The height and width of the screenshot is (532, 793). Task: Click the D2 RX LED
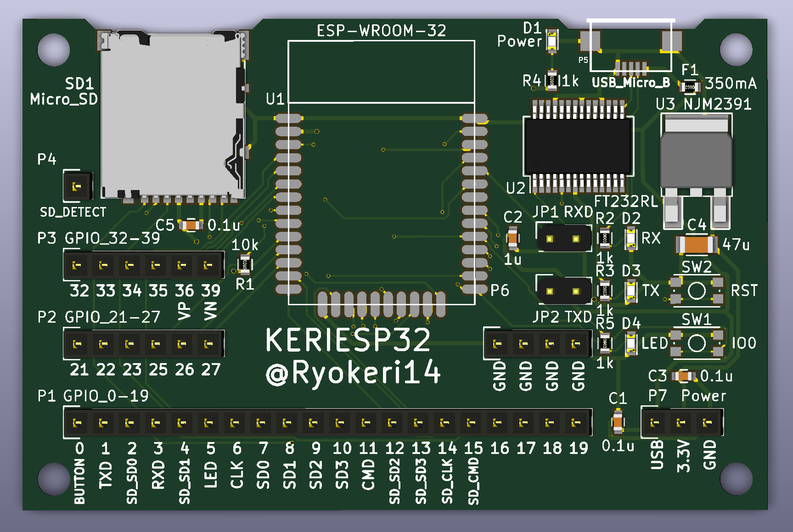pyautogui.click(x=631, y=238)
